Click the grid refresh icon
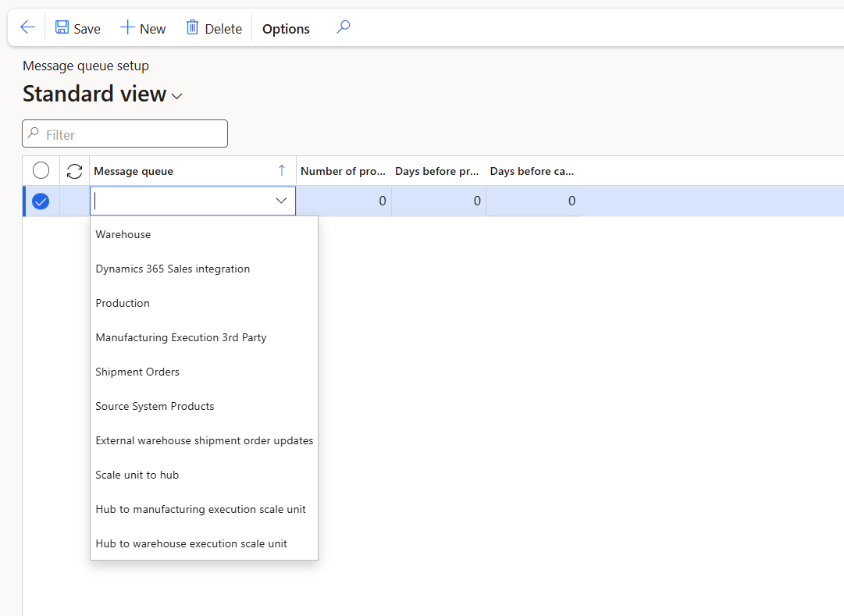This screenshot has width=844, height=616. 75,171
